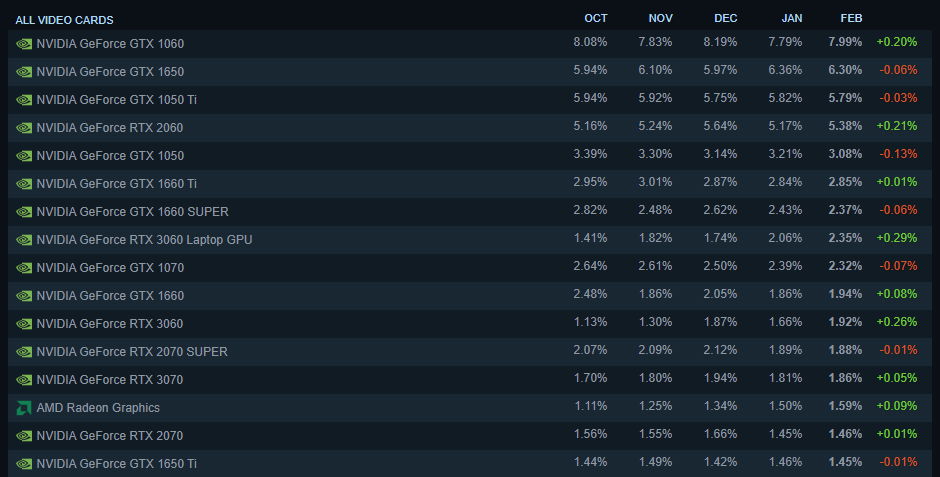Click the AMD logo beside Radeon Graphics
Image resolution: width=940 pixels, height=477 pixels.
(24, 408)
